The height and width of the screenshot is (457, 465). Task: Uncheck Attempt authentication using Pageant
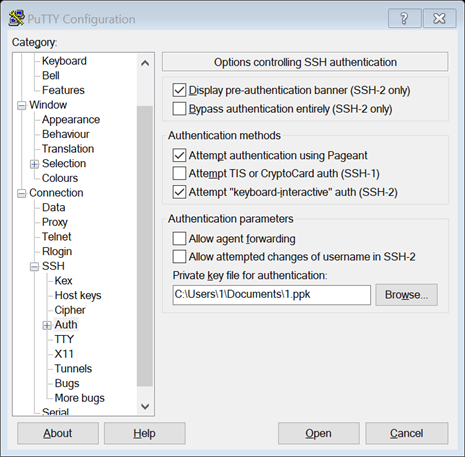click(x=179, y=155)
